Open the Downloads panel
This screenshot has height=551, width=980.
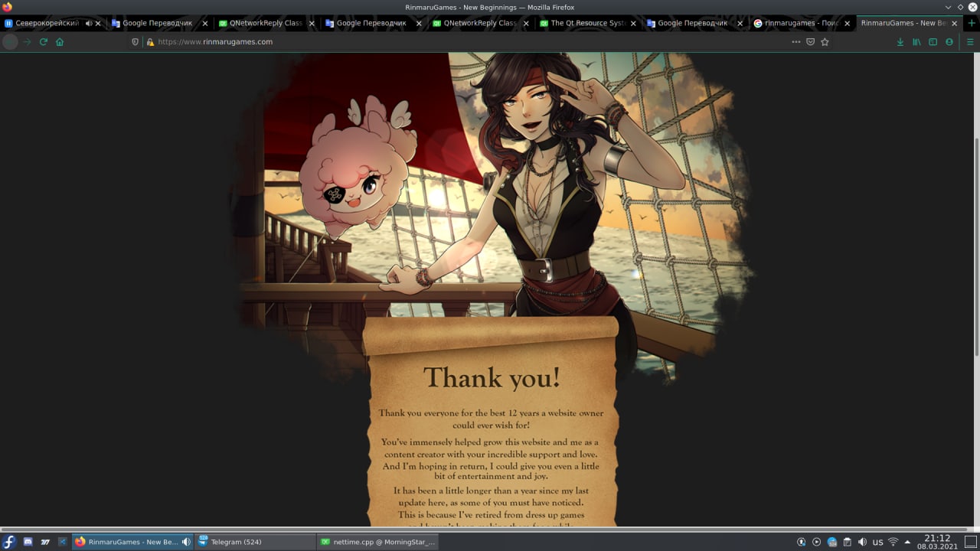(x=900, y=42)
